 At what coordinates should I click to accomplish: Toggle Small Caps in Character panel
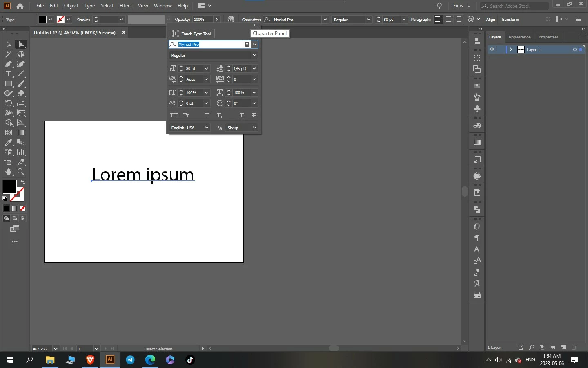point(186,116)
